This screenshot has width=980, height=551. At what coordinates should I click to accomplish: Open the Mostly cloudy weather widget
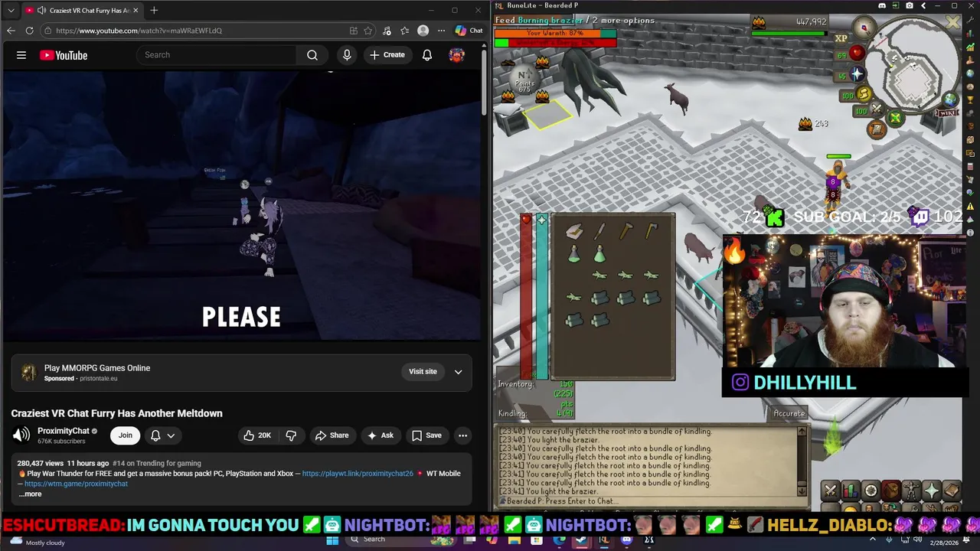click(38, 543)
